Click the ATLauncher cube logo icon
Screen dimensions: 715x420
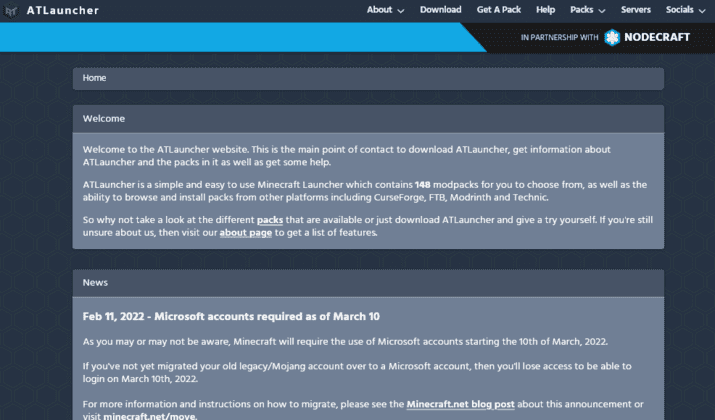[x=10, y=10]
